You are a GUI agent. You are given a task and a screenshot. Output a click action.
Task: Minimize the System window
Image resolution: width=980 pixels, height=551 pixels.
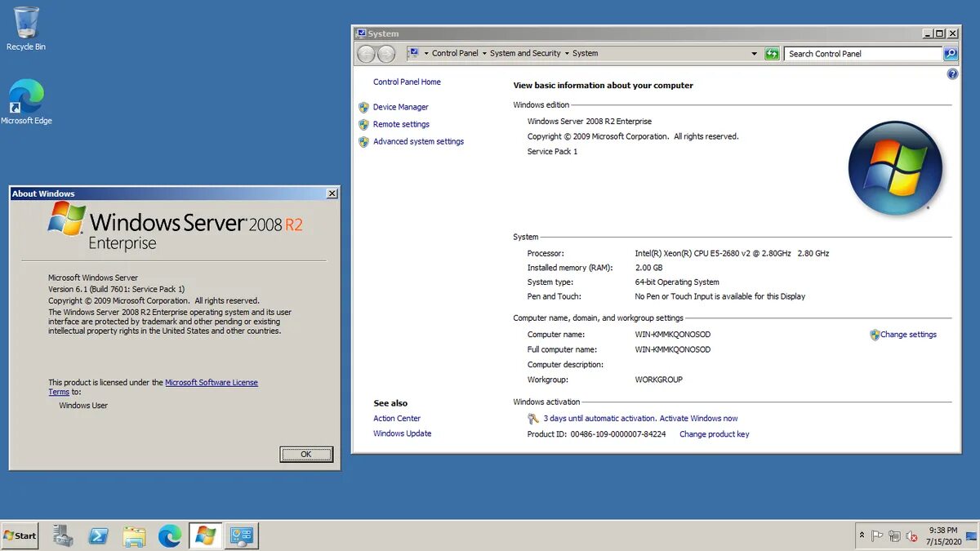click(928, 33)
